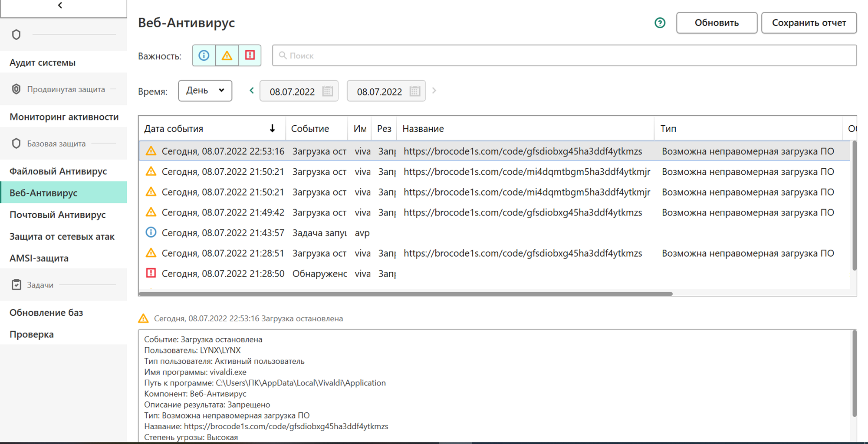The width and height of the screenshot is (868, 444).
Task: Go to next date period arrow
Action: (434, 91)
